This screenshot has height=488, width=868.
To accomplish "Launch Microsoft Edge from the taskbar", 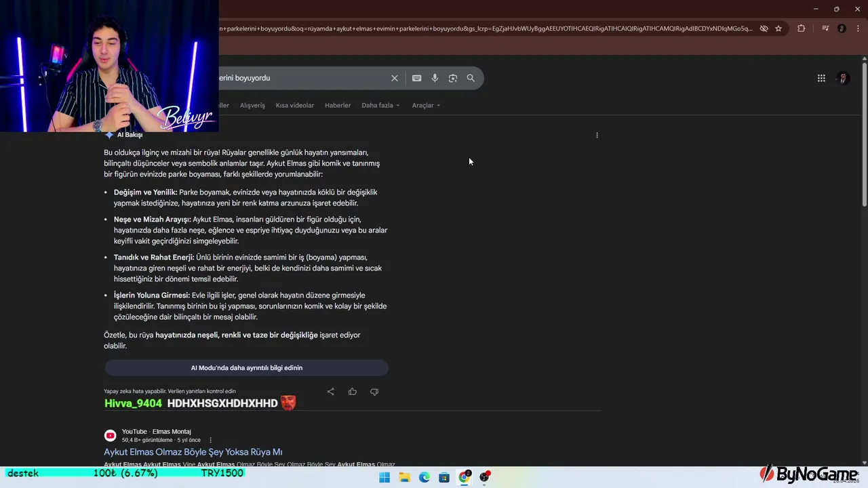I will click(424, 477).
